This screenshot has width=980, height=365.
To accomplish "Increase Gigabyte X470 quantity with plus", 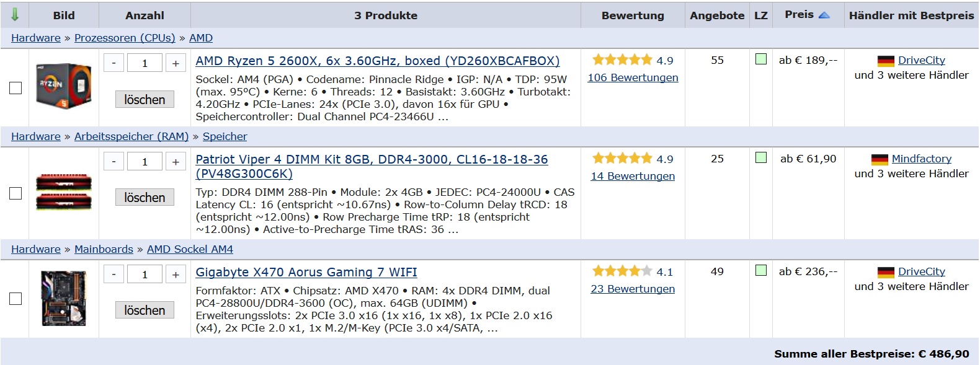I will (176, 275).
